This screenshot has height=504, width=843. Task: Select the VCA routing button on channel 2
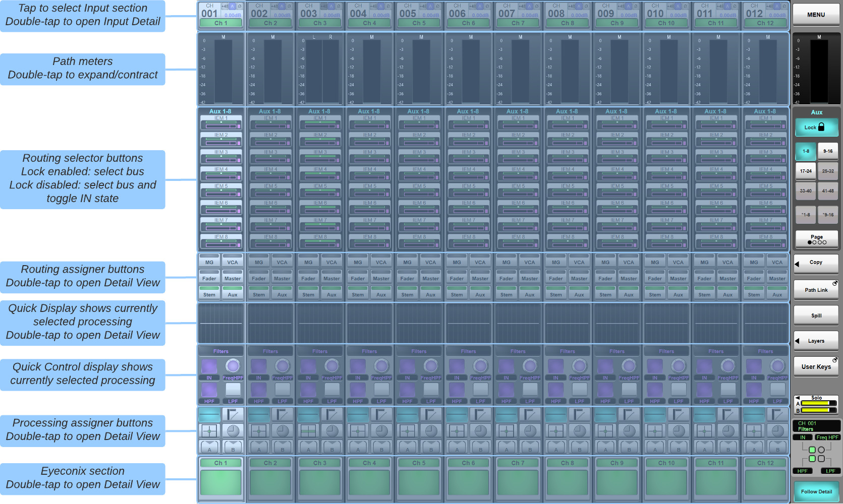[282, 261]
